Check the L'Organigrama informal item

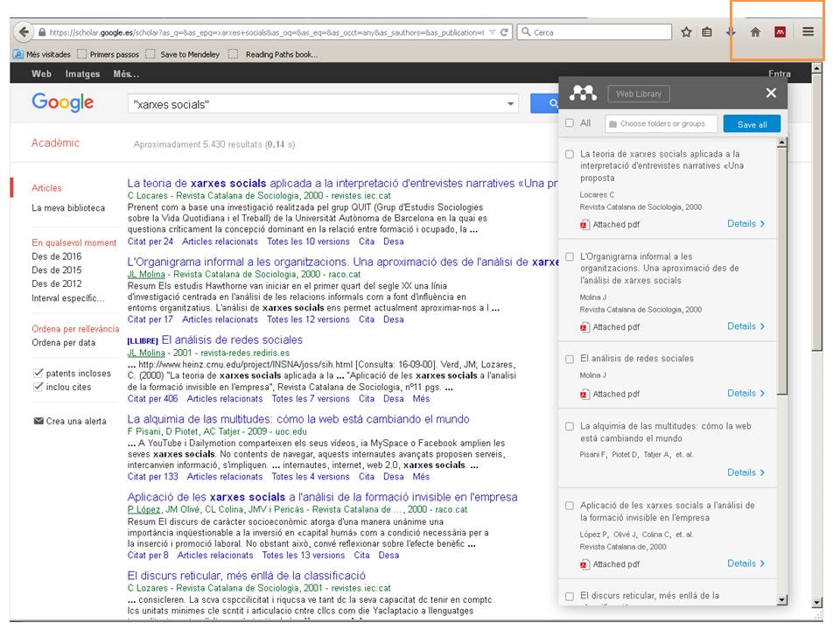570,256
